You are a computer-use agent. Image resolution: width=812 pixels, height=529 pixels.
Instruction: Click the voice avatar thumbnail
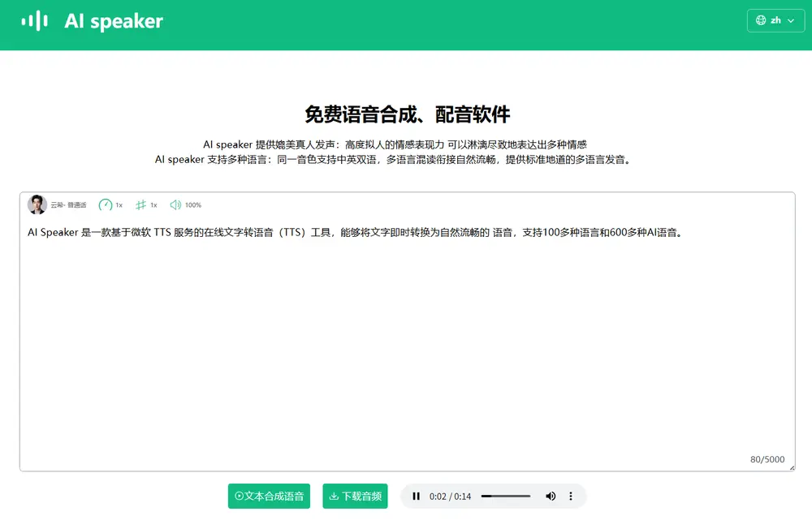point(37,204)
